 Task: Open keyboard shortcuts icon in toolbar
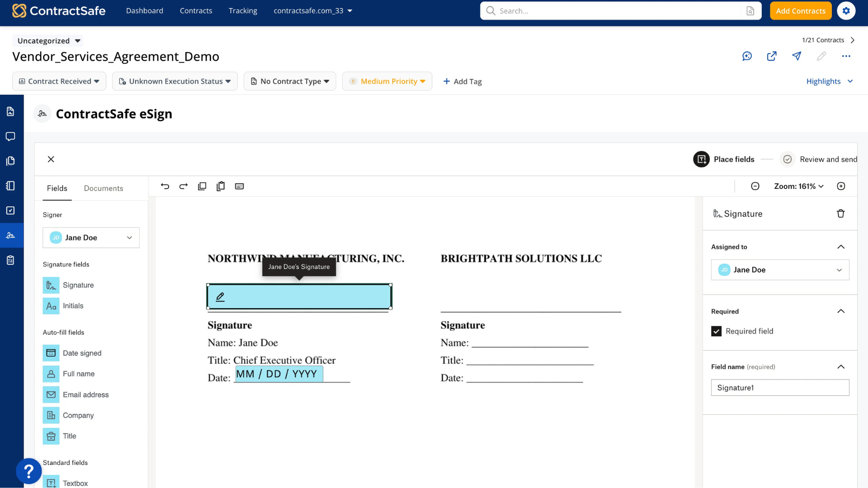240,186
